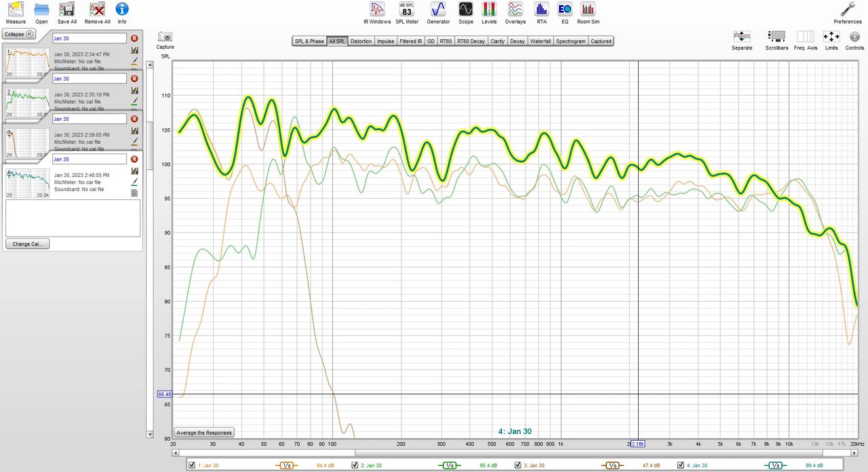Click the Save All icon
The image size is (868, 472).
[x=67, y=13]
